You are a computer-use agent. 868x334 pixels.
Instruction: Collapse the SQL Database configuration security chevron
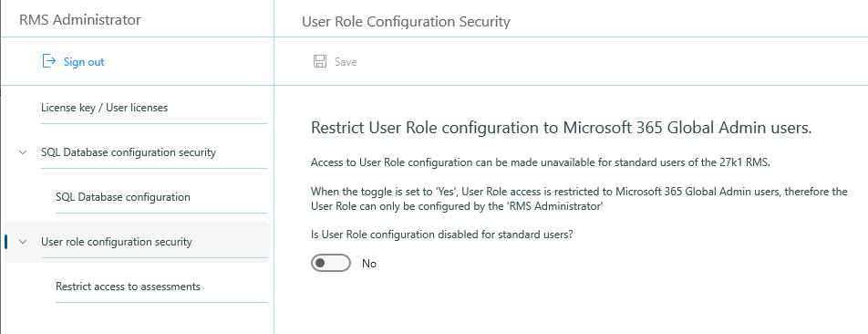[x=23, y=152]
